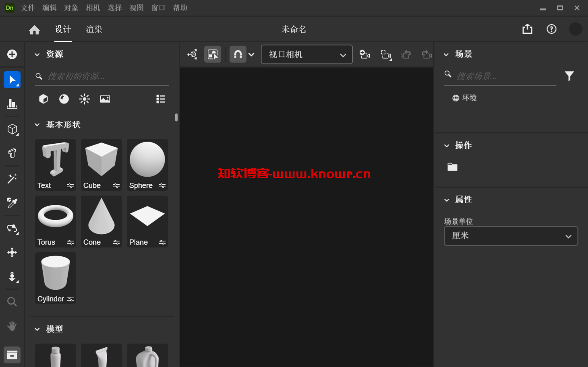Collapse the 场景 panel
Viewport: 588px width, 367px height.
pos(446,55)
